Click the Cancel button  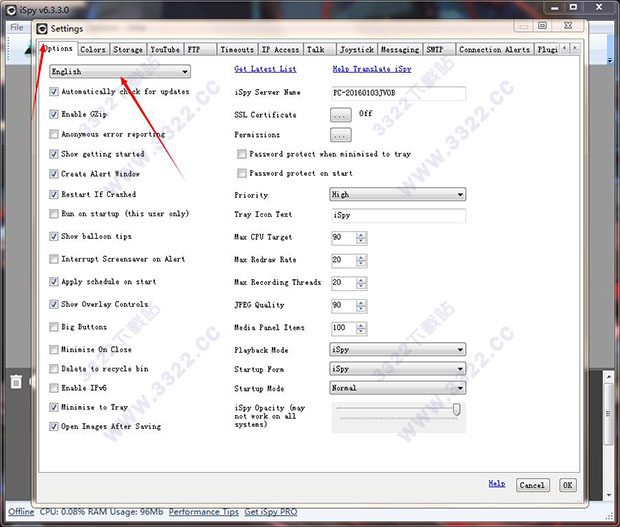pos(532,485)
